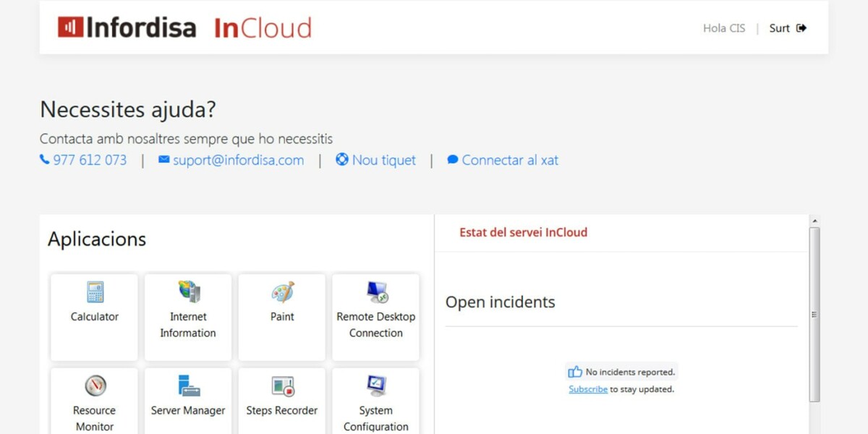Screen dimensions: 868x434
Task: Click the chat bubble icon
Action: [453, 160]
